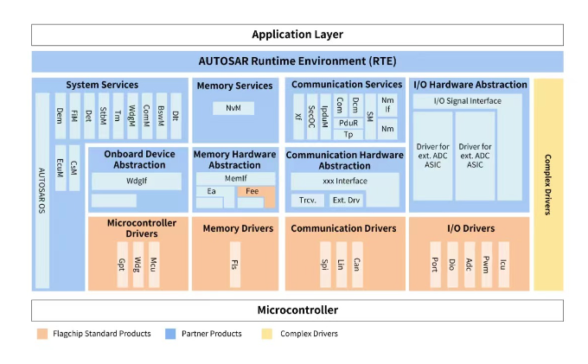This screenshot has height=364, width=588.
Task: Select the orange Fee block
Action: 256,192
